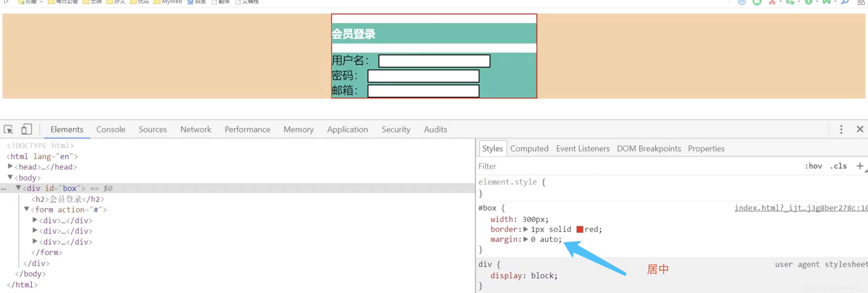Collapse the form action node
The height and width of the screenshot is (293, 868).
point(27,209)
